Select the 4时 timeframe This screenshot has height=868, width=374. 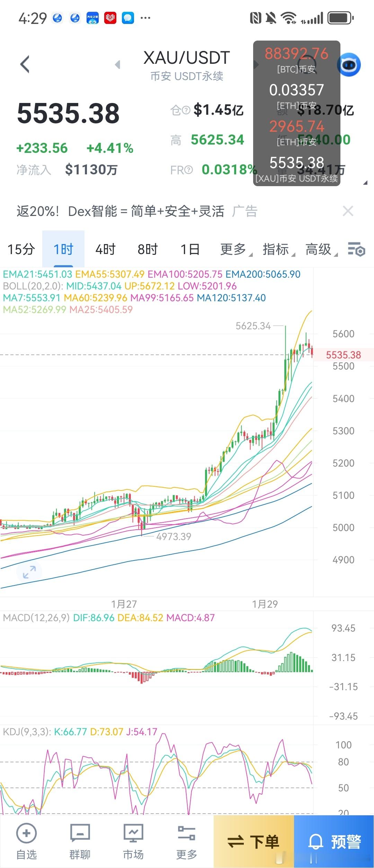[105, 249]
